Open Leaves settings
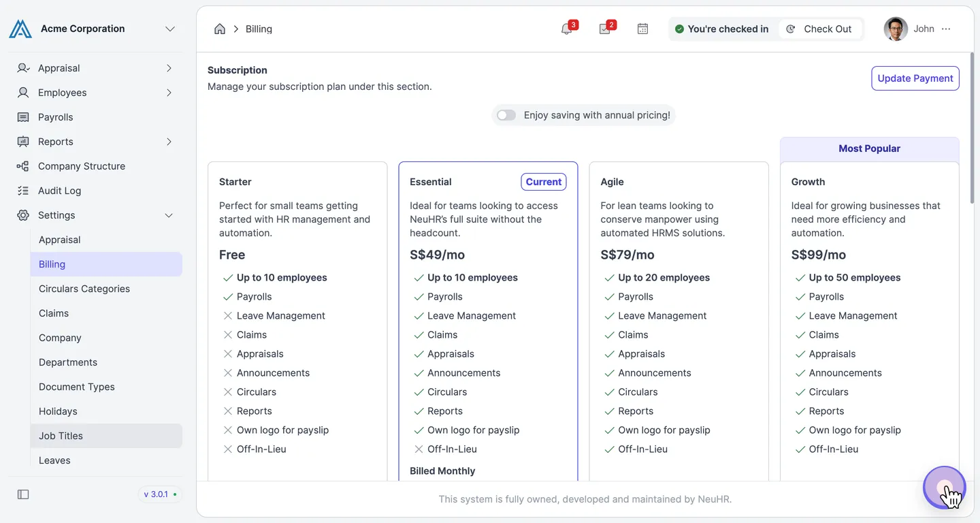Viewport: 980px width, 523px height. 106,460
